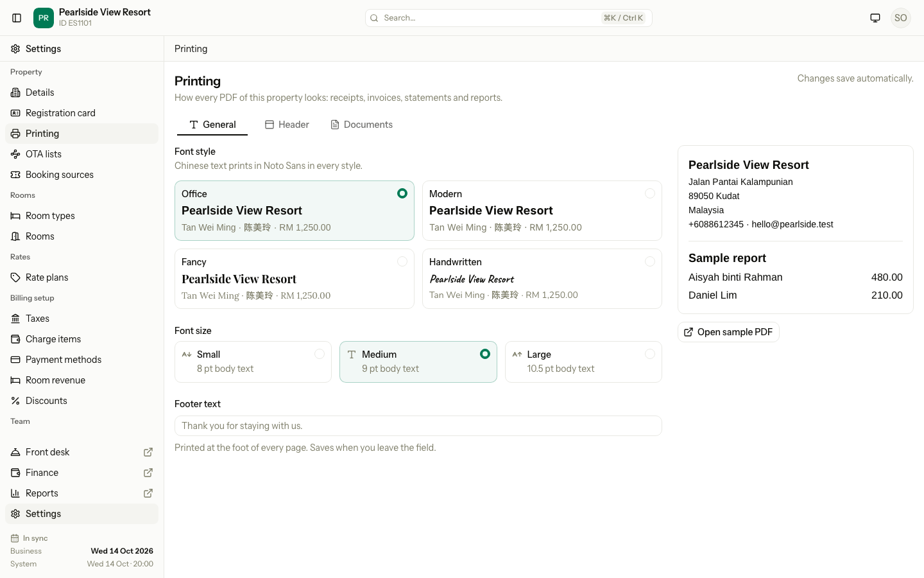Switch to the Documents tab

click(361, 125)
